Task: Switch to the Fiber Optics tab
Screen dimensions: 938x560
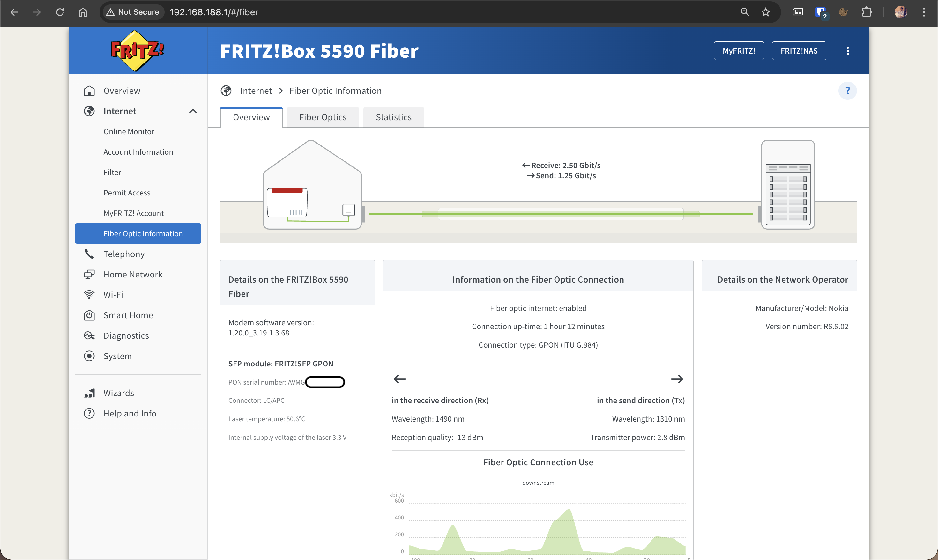Action: (x=322, y=117)
